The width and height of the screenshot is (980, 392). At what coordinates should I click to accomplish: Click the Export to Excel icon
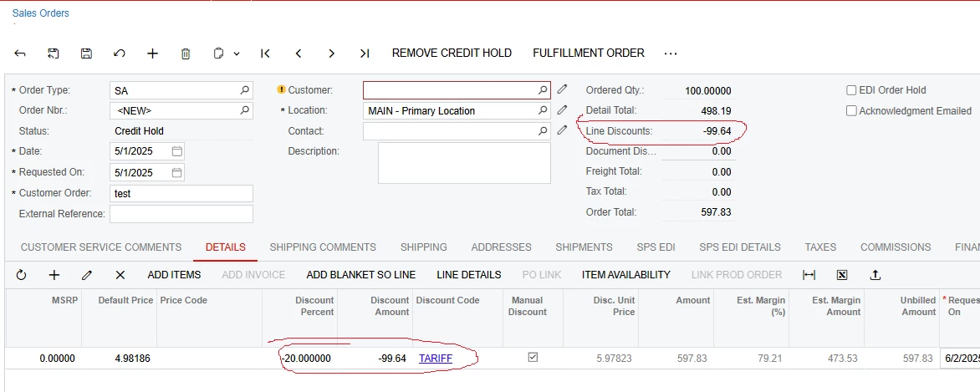point(842,274)
